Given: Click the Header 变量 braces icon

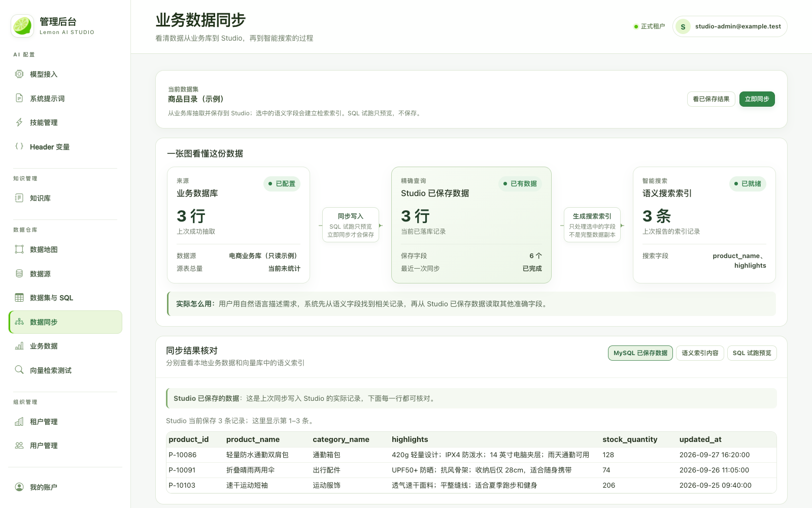Looking at the screenshot, I should (19, 146).
